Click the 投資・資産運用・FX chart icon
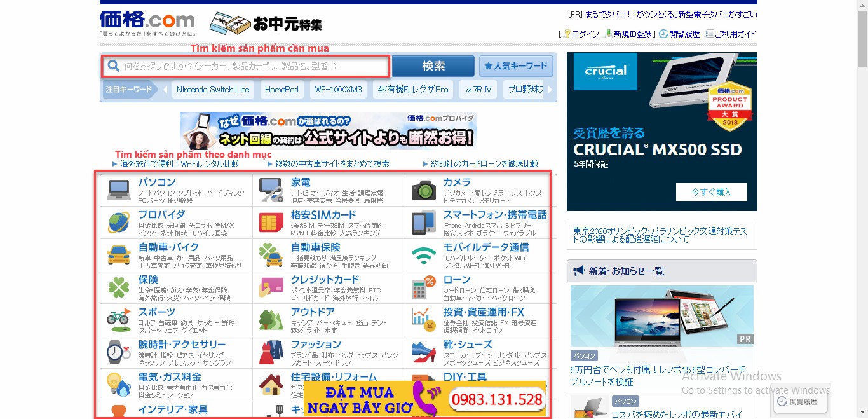Screen dimensions: 868x419 pos(424,320)
